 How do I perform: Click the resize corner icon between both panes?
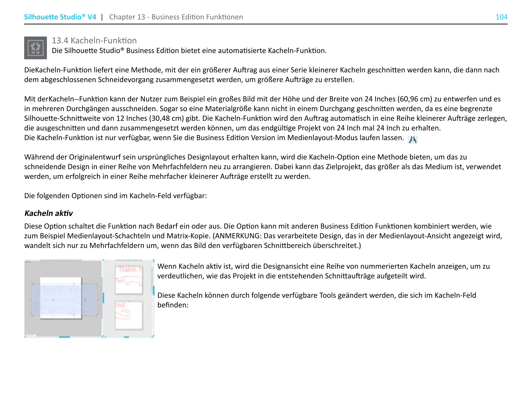pos(103,336)
